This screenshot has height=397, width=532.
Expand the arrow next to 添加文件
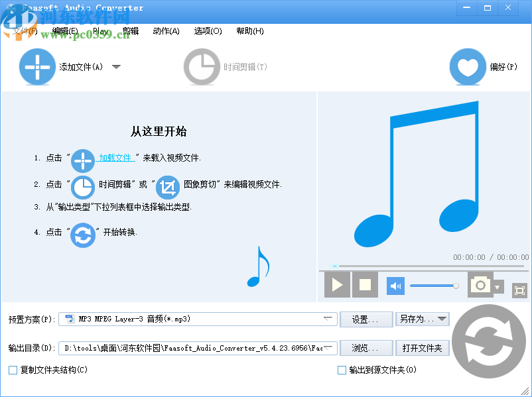tap(117, 67)
